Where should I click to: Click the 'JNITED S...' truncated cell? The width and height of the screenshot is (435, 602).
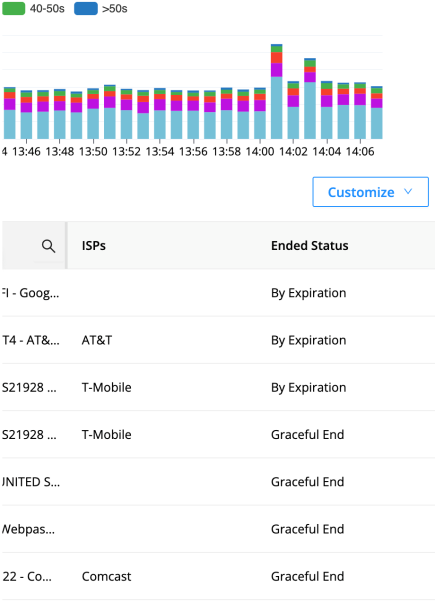[x=31, y=482]
